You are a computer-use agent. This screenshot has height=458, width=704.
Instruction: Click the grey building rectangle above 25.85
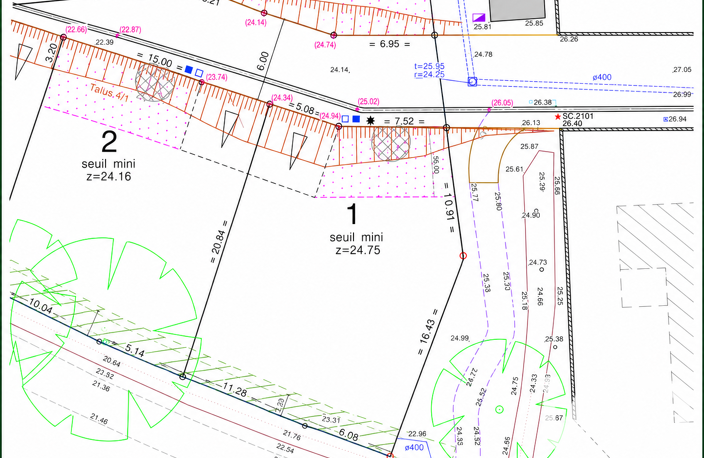[517, 10]
